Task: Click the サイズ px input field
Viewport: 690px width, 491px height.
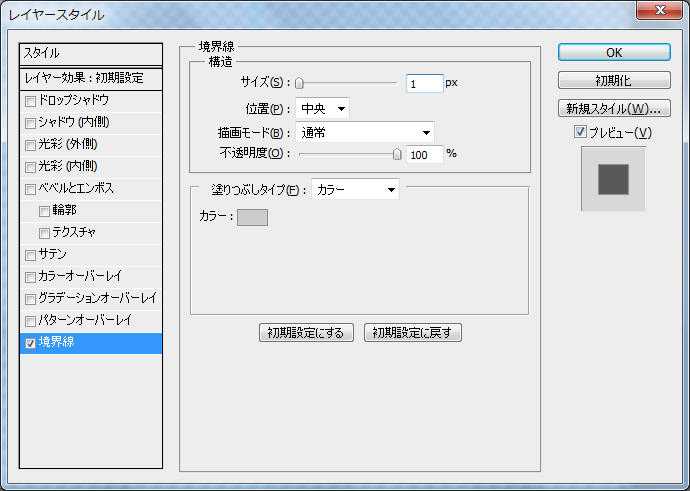Action: click(425, 84)
